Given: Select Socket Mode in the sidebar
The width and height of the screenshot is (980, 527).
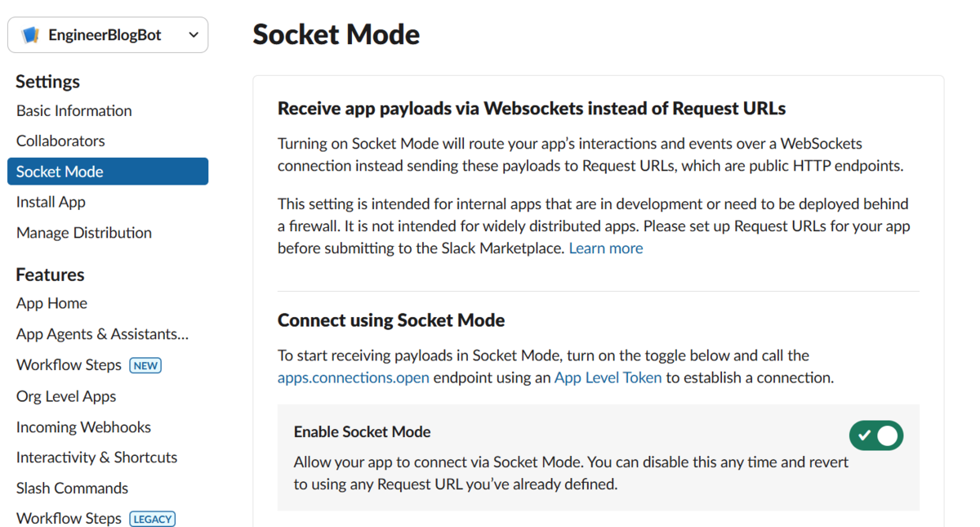Looking at the screenshot, I should click(x=108, y=172).
